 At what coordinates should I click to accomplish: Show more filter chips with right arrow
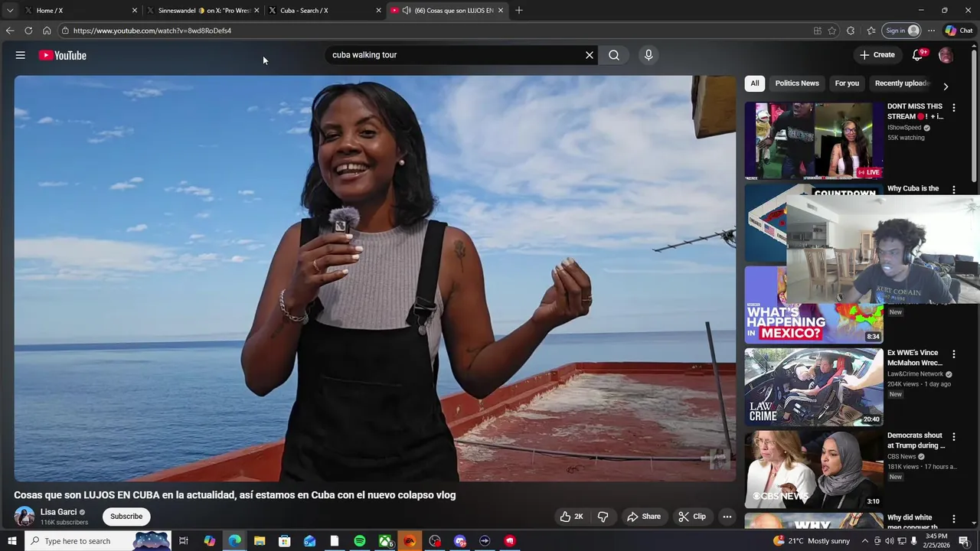coord(946,86)
